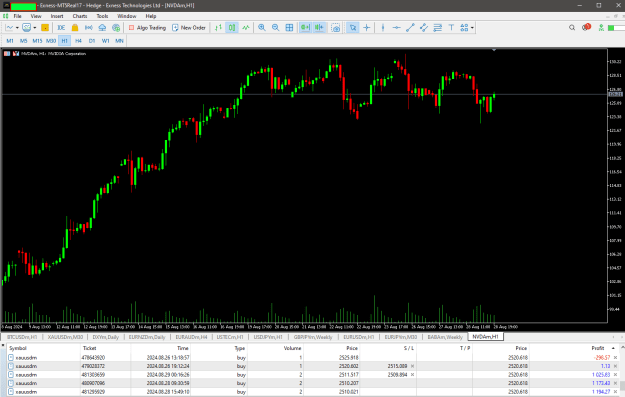The image size is (625, 397).
Task: Open the Insert menu
Action: click(x=57, y=16)
